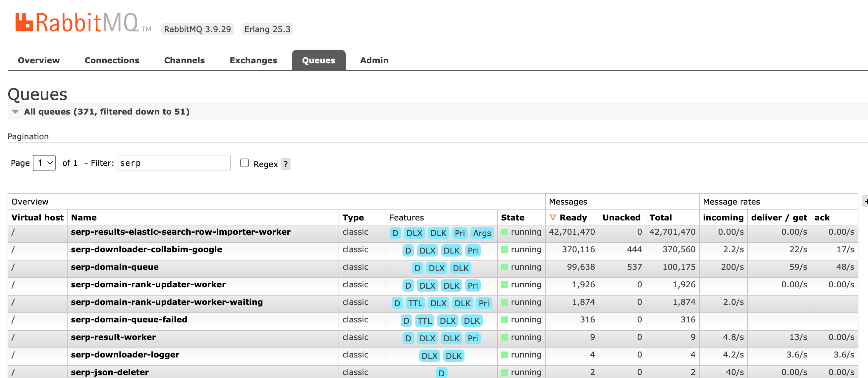Click the deliver rate 13/s
Viewport: 868px width, 378px height.
[x=798, y=337]
